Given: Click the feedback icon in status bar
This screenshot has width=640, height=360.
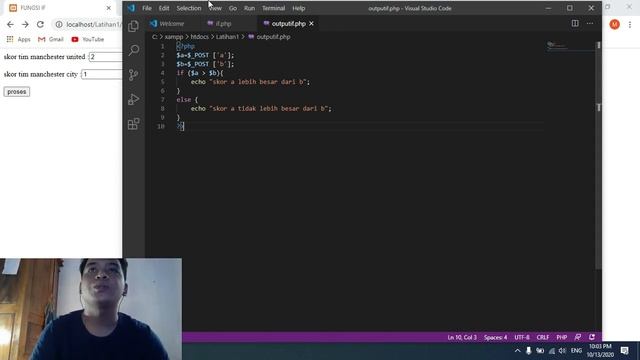Looking at the screenshot, I should click(578, 337).
